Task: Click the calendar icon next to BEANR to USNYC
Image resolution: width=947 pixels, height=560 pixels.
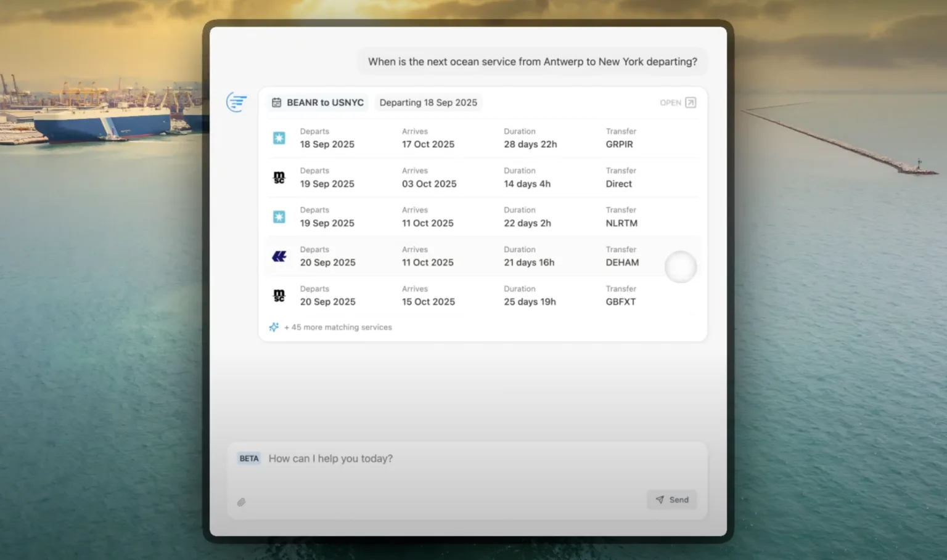Action: 277,103
